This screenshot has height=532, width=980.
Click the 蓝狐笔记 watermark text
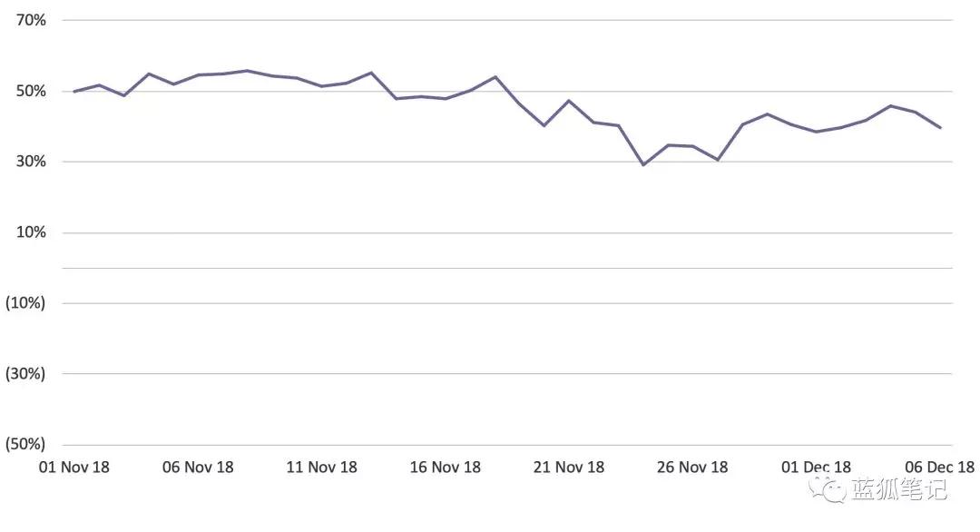coord(898,490)
